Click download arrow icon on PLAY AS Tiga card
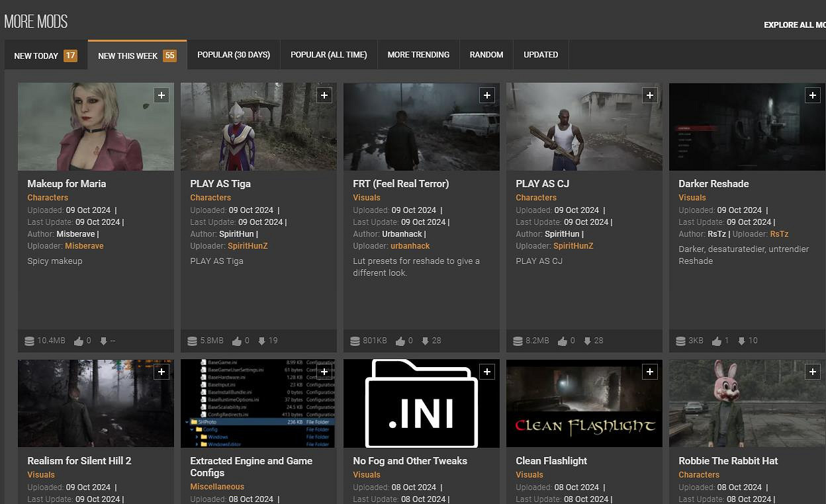Image resolution: width=826 pixels, height=504 pixels. tap(261, 341)
